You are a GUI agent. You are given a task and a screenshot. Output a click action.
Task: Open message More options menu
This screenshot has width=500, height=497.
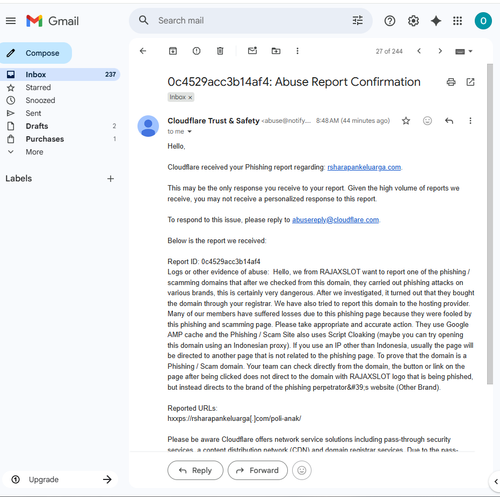pyautogui.click(x=470, y=121)
